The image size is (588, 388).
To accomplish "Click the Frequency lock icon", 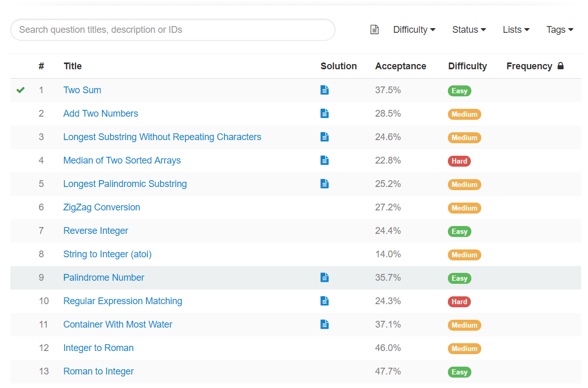I will tap(560, 66).
